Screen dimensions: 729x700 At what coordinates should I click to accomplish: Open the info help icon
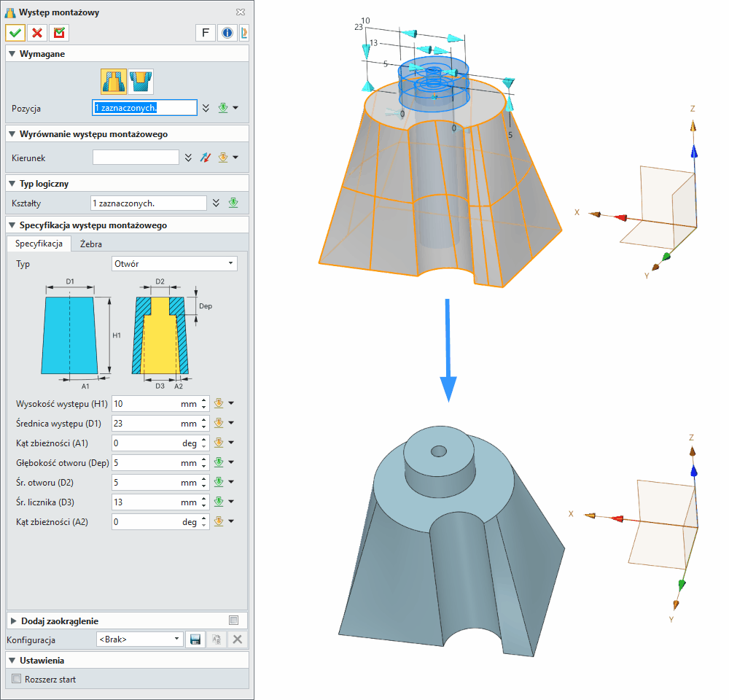tap(227, 33)
